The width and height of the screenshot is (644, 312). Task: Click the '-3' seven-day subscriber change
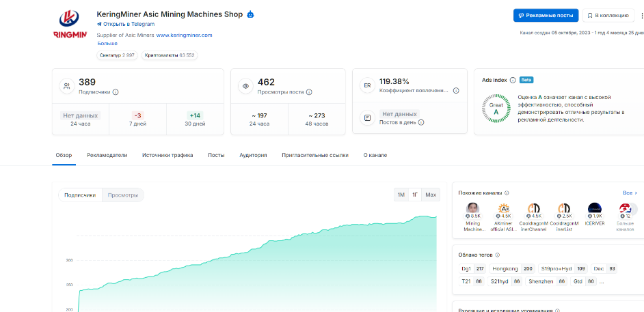click(x=137, y=115)
